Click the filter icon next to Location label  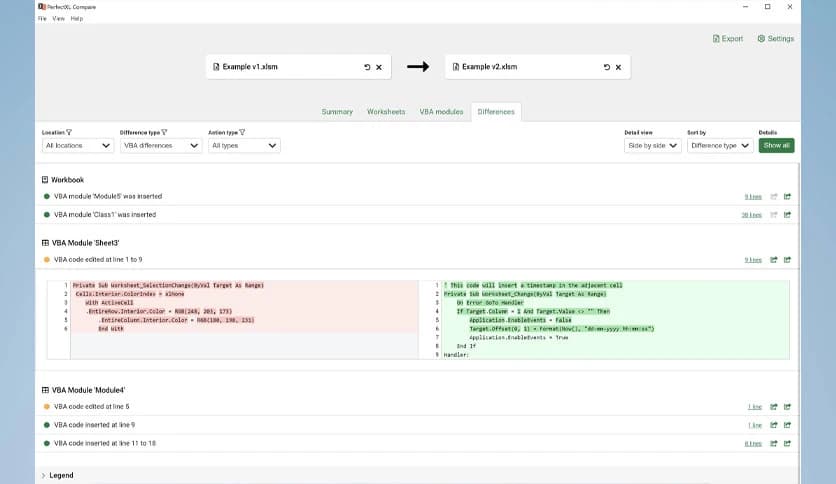point(69,132)
